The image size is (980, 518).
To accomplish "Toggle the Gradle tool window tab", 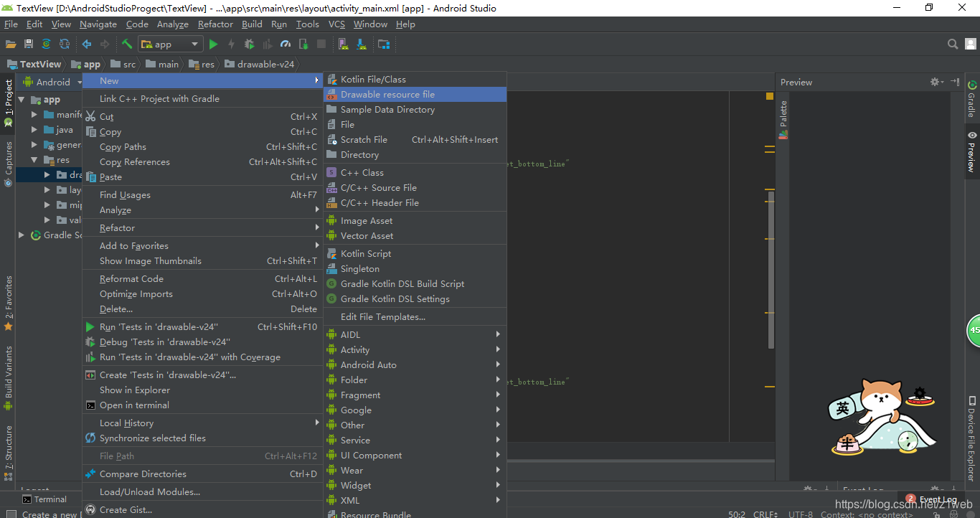I will point(972,98).
